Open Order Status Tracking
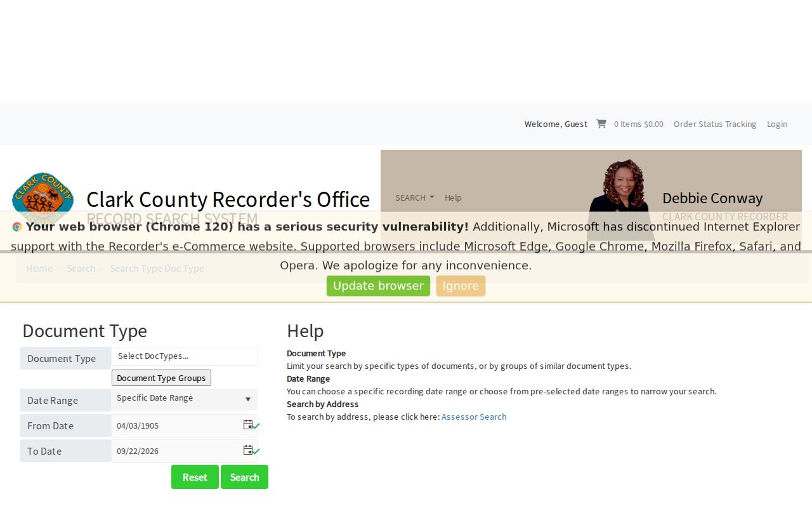This screenshot has width=812, height=508. (715, 124)
